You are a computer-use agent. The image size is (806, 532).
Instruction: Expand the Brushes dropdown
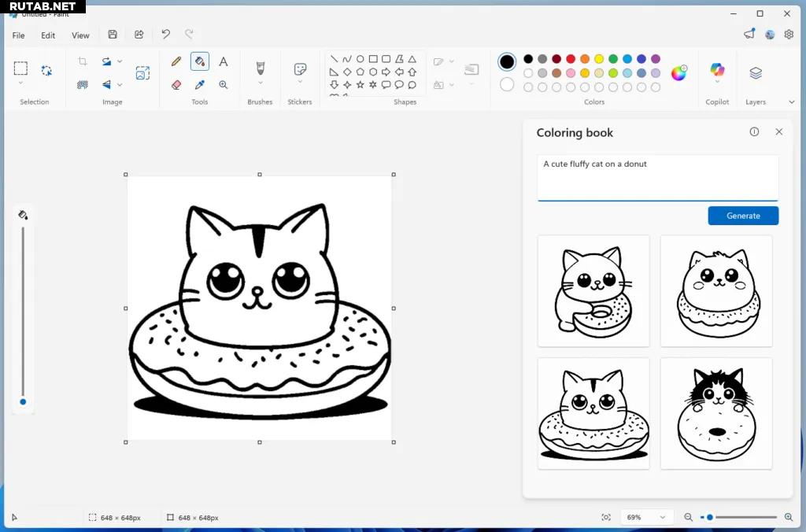[x=260, y=82]
